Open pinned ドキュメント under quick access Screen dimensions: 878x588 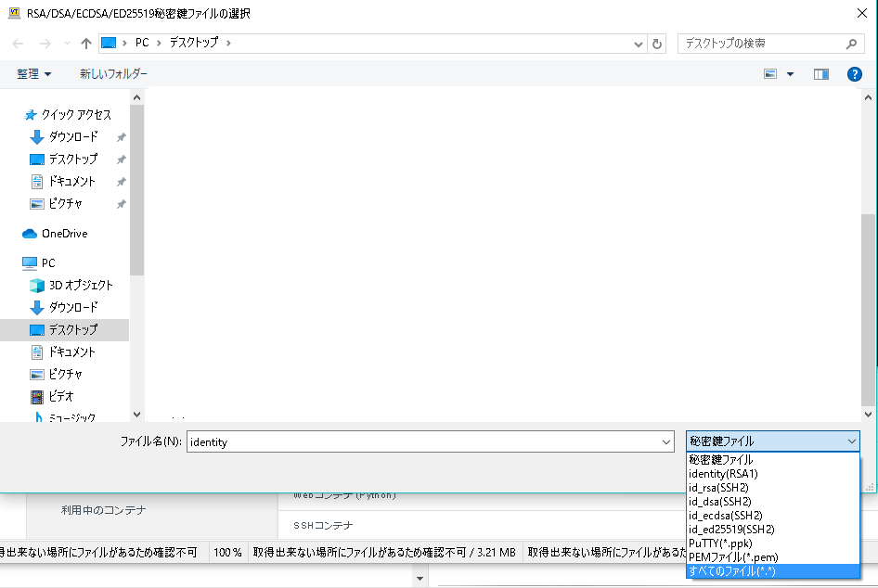point(63,182)
